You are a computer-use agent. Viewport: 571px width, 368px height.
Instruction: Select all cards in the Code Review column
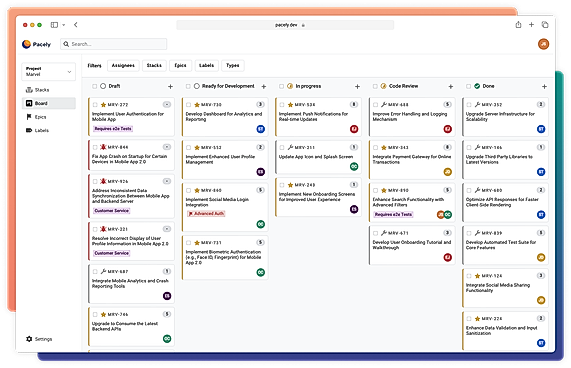coord(375,86)
